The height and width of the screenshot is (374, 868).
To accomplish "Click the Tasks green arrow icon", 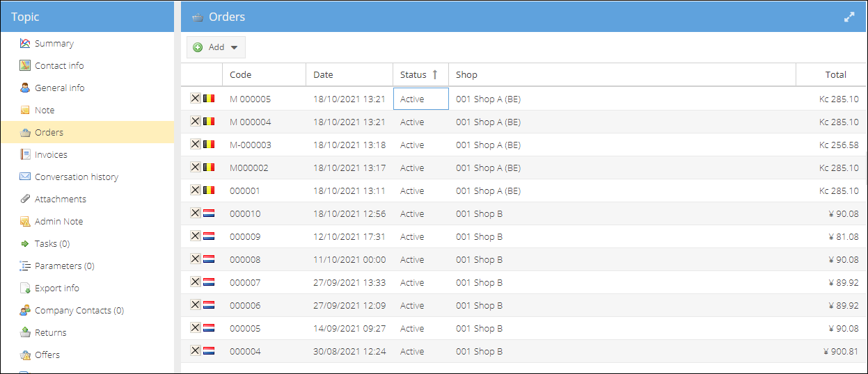I will tap(25, 243).
